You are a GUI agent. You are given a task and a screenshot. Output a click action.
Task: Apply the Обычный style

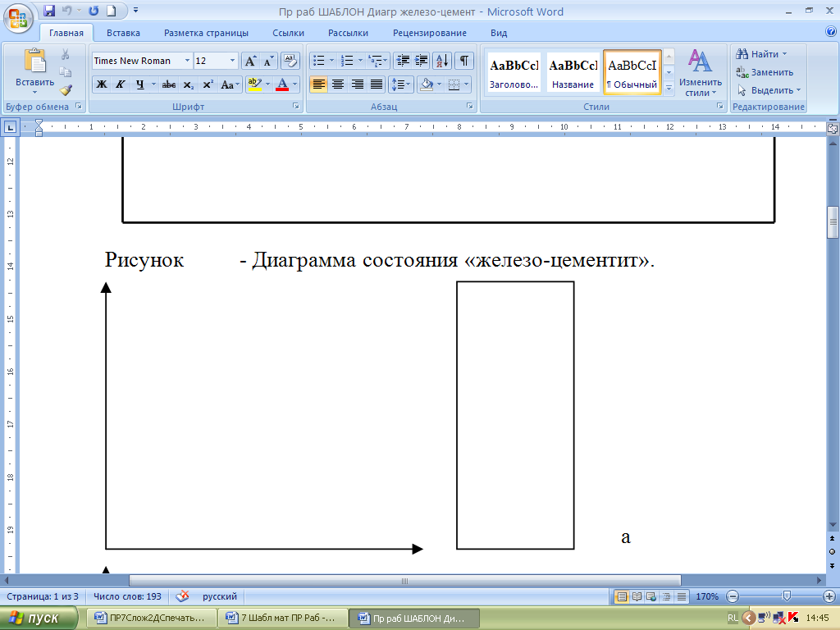tap(632, 73)
